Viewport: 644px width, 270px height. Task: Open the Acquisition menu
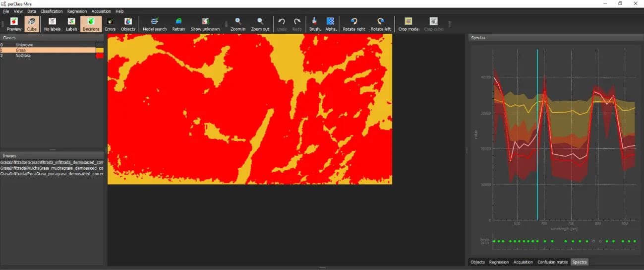(x=101, y=11)
